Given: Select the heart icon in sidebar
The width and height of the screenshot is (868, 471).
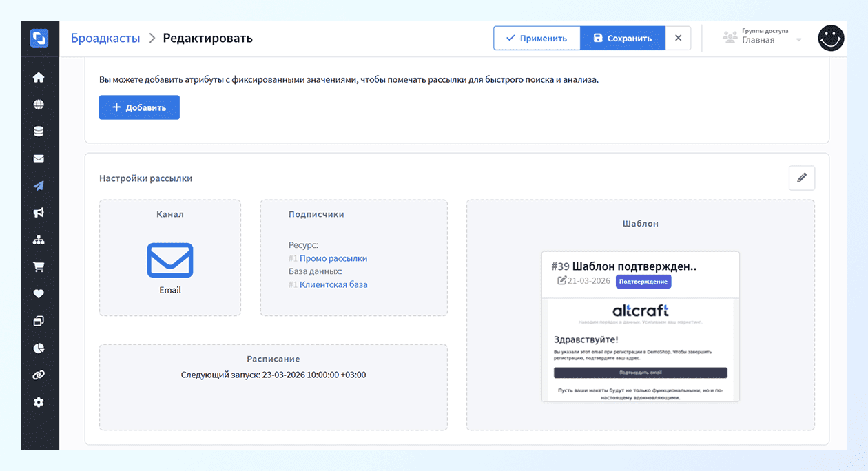Looking at the screenshot, I should pos(39,293).
